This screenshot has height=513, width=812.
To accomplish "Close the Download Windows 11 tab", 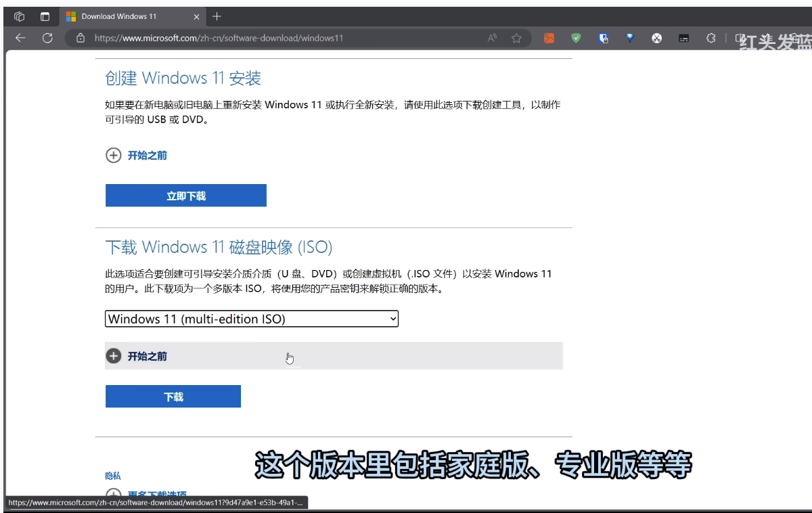I will tap(196, 16).
